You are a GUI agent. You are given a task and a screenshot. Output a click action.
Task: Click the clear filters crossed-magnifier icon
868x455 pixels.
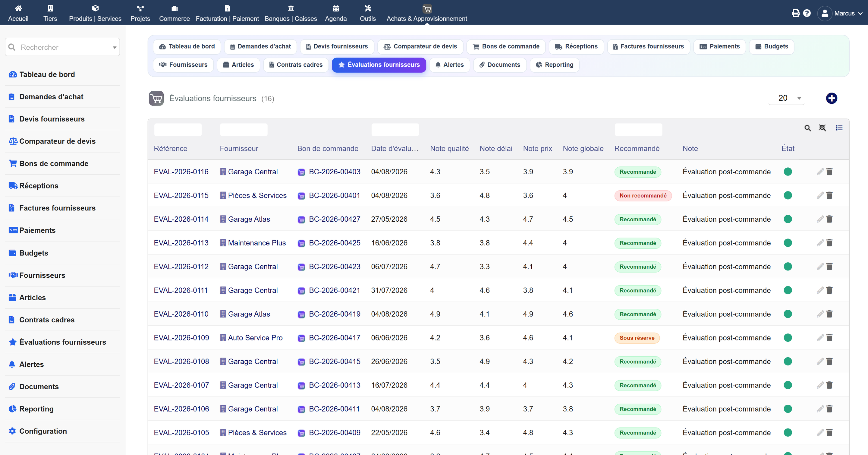(x=822, y=128)
